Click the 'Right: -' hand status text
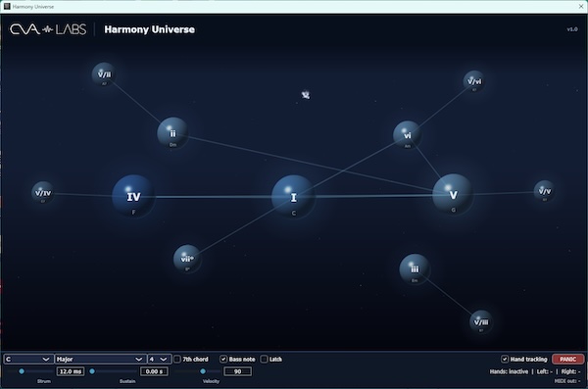 click(570, 371)
